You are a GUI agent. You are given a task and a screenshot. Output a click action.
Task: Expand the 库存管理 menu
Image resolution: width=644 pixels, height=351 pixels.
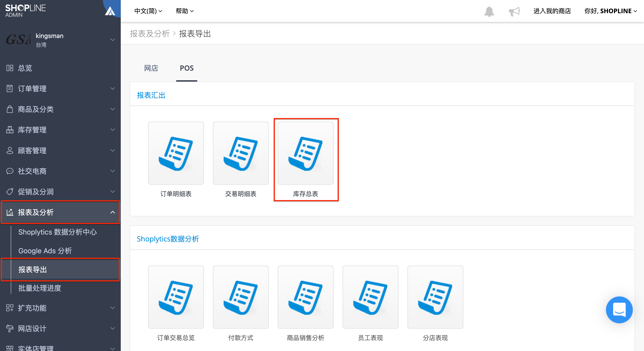60,130
